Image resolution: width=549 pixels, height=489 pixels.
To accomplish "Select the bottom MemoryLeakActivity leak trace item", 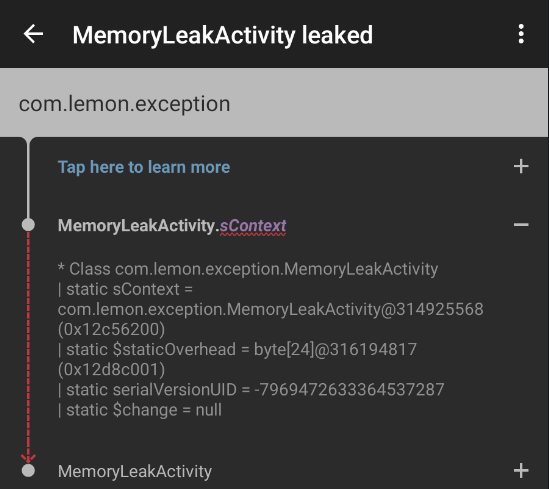I will (x=274, y=471).
